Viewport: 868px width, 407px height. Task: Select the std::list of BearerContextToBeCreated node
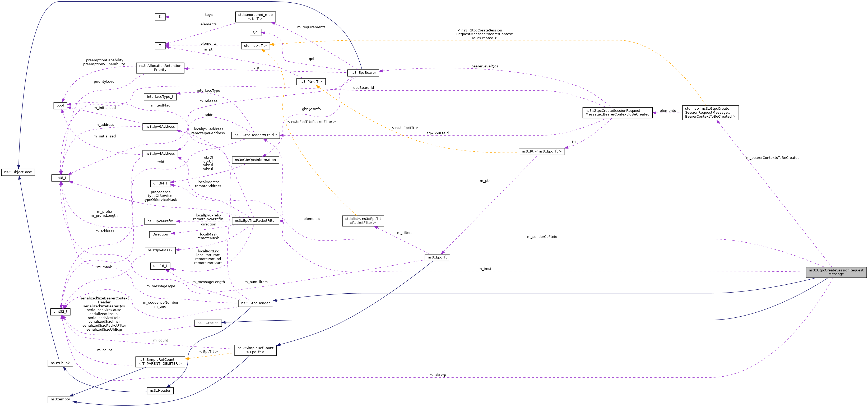[710, 113]
